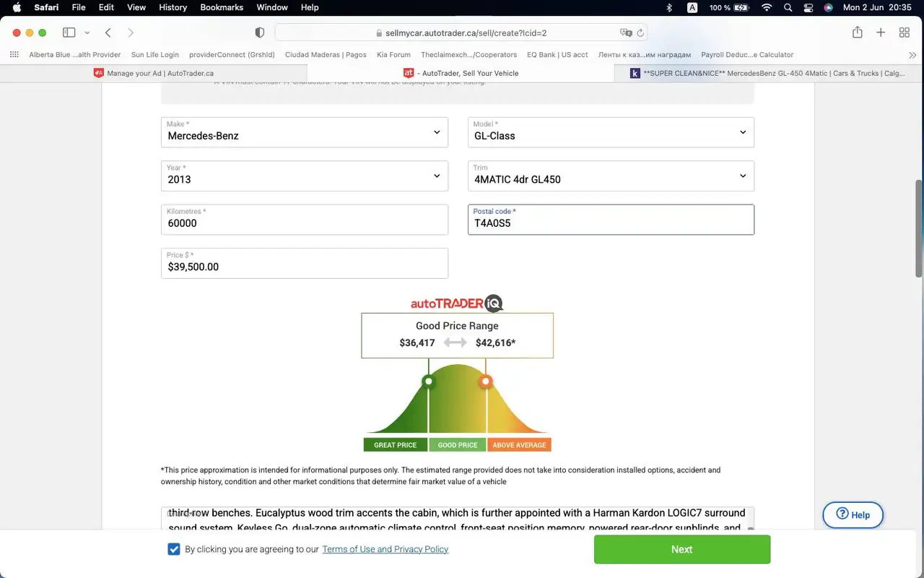
Task: Open Sun Life Login bookmark
Action: (155, 54)
